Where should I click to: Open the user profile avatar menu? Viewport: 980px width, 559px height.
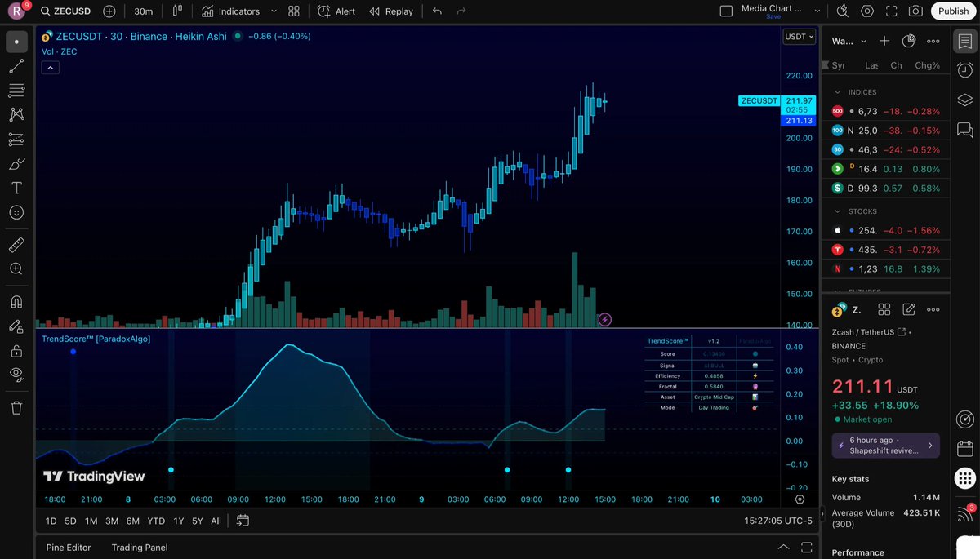(16, 11)
